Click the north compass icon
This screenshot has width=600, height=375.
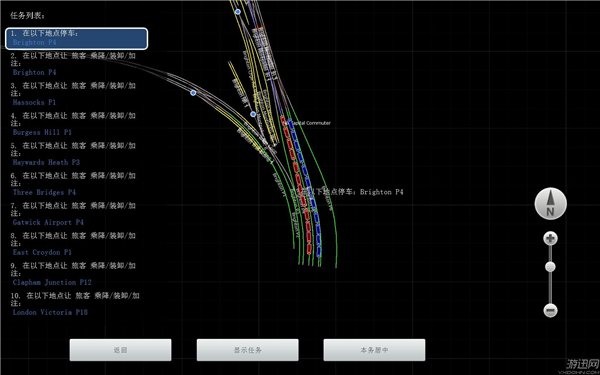pyautogui.click(x=550, y=204)
